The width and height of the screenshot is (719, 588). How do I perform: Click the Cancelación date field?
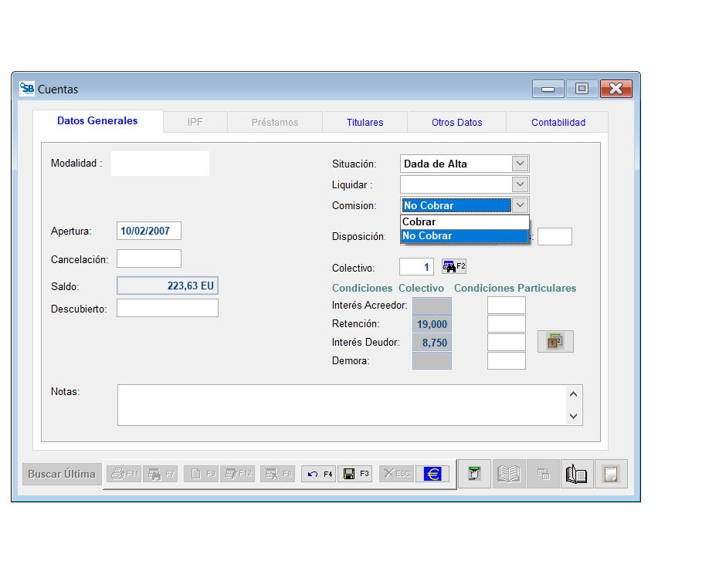coord(149,259)
